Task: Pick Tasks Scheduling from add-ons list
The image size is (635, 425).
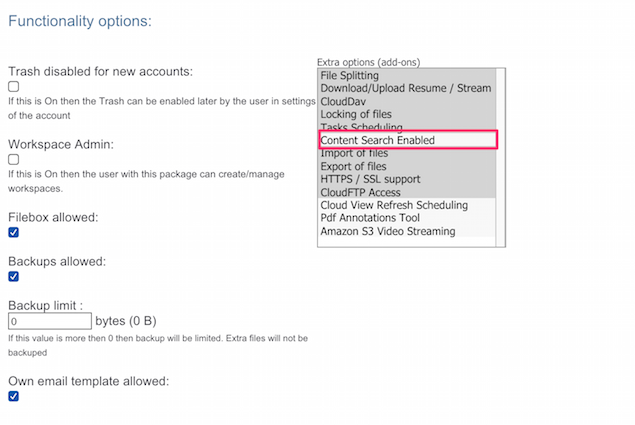Action: [361, 127]
